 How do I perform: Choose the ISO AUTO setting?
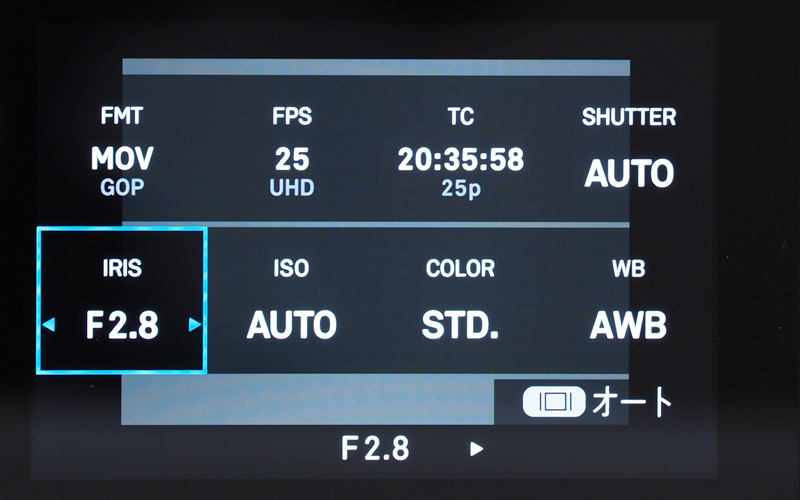click(x=291, y=301)
